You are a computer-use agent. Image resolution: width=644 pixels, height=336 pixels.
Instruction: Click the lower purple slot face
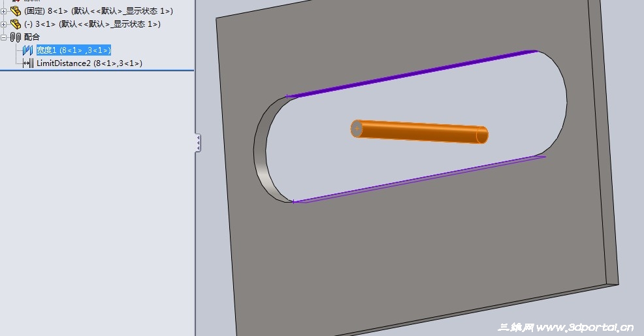click(x=419, y=179)
